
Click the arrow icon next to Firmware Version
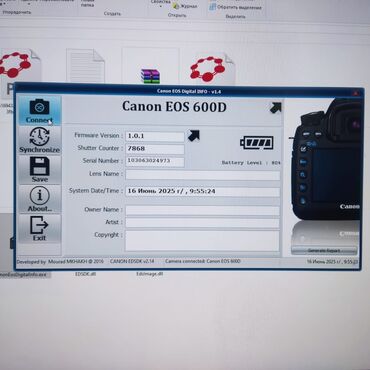coord(194,135)
